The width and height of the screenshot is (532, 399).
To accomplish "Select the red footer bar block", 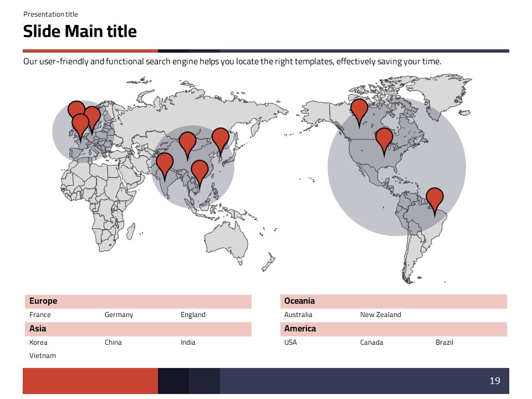I will point(90,381).
